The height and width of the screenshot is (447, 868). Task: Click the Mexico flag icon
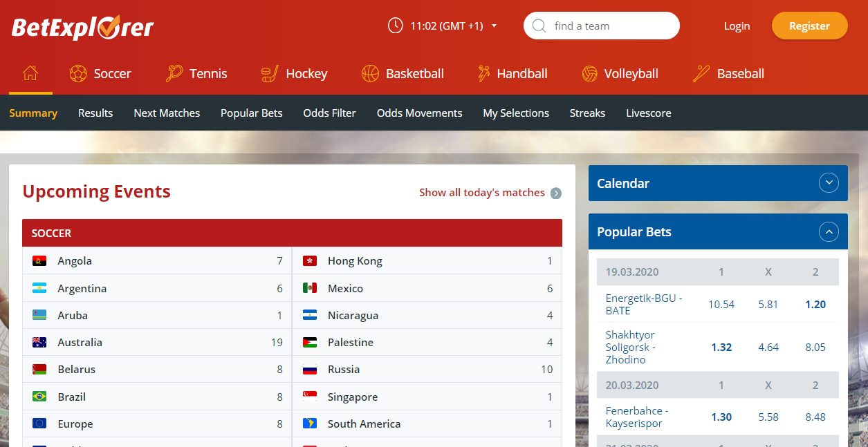click(x=310, y=288)
